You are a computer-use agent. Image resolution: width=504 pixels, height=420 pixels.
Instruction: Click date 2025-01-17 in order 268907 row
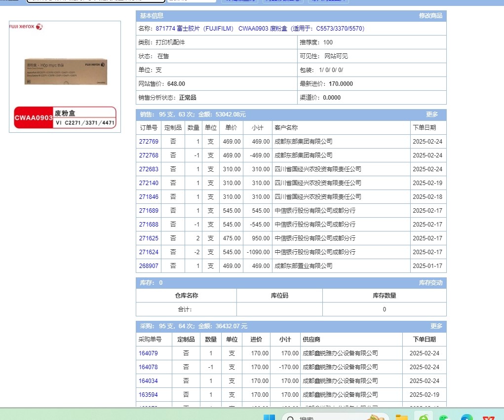coord(427,266)
